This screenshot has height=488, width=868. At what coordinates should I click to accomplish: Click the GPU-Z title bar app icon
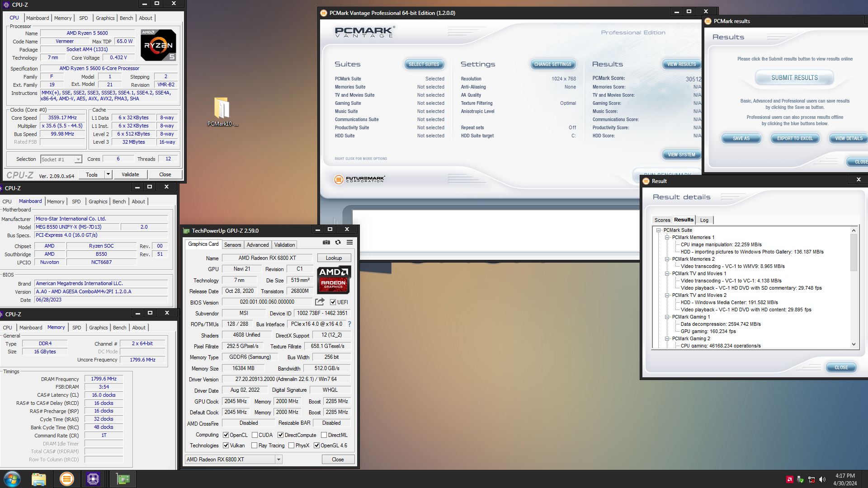coord(186,231)
